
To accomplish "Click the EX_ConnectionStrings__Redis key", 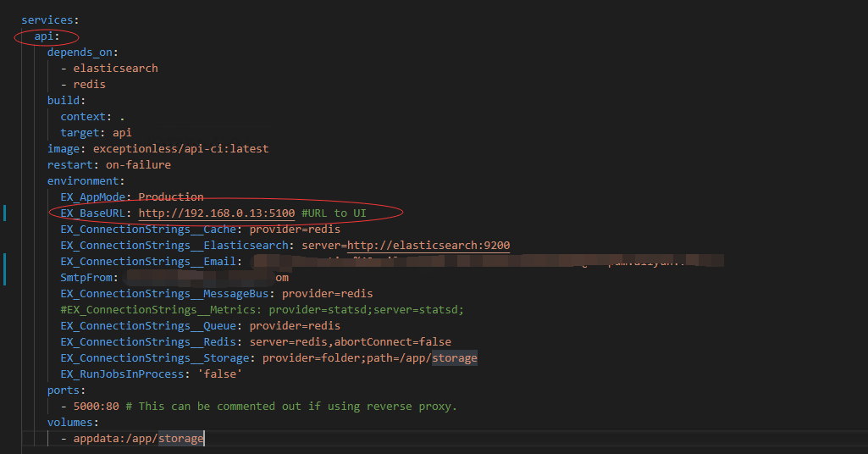I will (148, 341).
